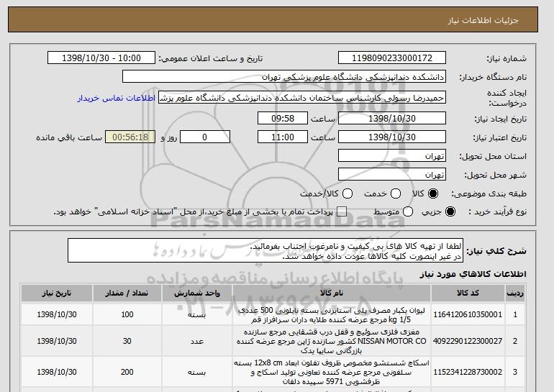
Task: Click the جزئیات اطلاعات نیاز page header
Action: (x=483, y=20)
